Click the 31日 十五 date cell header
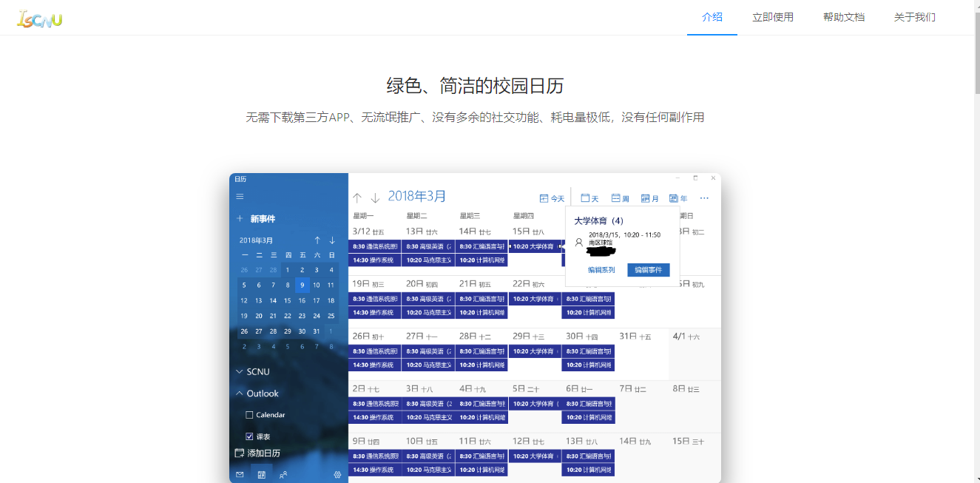Viewport: 980px width, 483px height. click(x=635, y=337)
